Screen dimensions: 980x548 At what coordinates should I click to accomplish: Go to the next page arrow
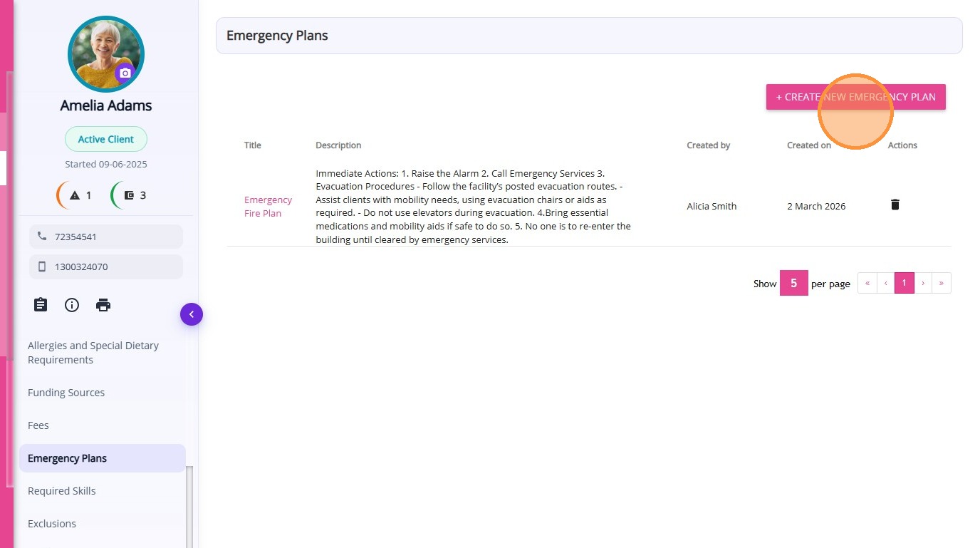point(923,283)
